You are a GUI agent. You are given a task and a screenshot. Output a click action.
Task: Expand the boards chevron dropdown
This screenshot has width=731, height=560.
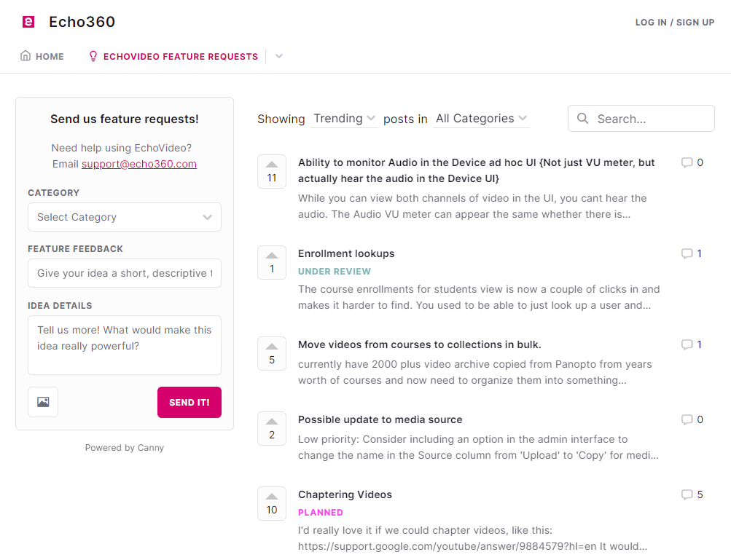(x=279, y=56)
